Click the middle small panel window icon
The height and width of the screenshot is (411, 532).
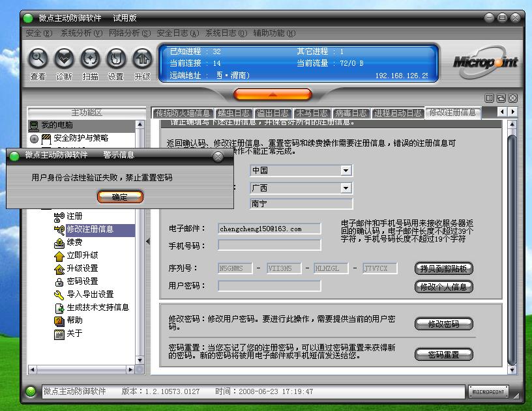click(x=501, y=98)
